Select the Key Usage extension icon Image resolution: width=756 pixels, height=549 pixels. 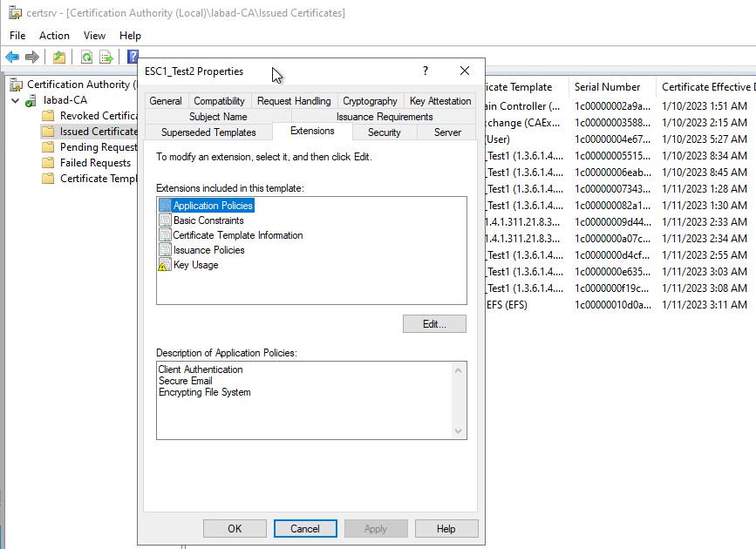click(x=165, y=265)
